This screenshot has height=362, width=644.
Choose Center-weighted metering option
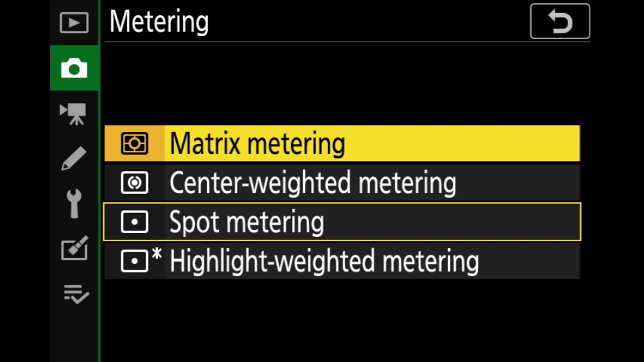tap(312, 183)
